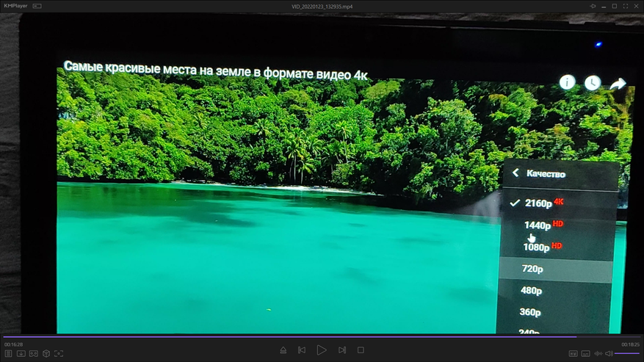
Task: Open the playlist panel icon
Action: pyautogui.click(x=9, y=354)
